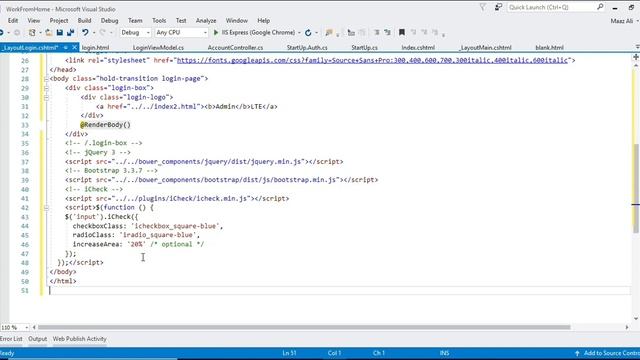Toggle bookmark icon in the toolbar
The image size is (640, 360).
pos(402,33)
